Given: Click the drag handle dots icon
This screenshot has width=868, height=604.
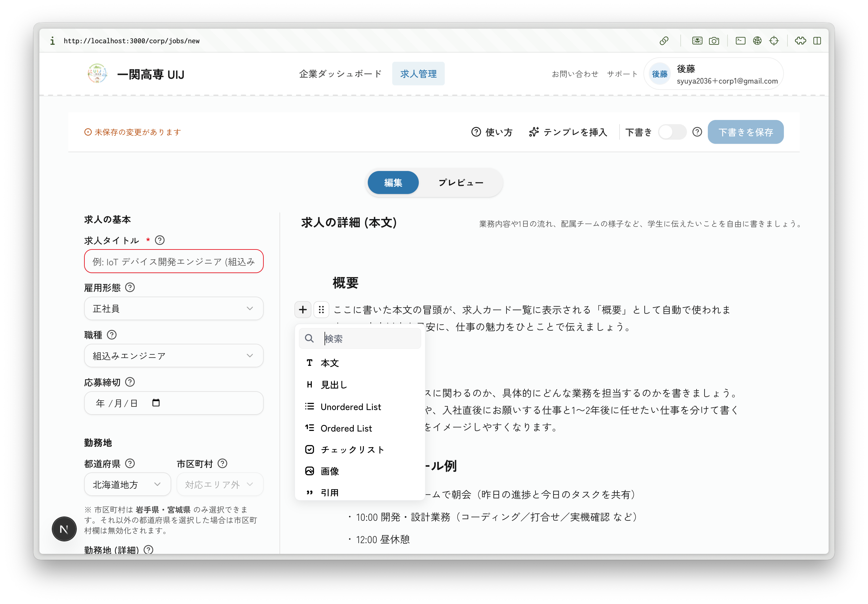Looking at the screenshot, I should coord(321,310).
